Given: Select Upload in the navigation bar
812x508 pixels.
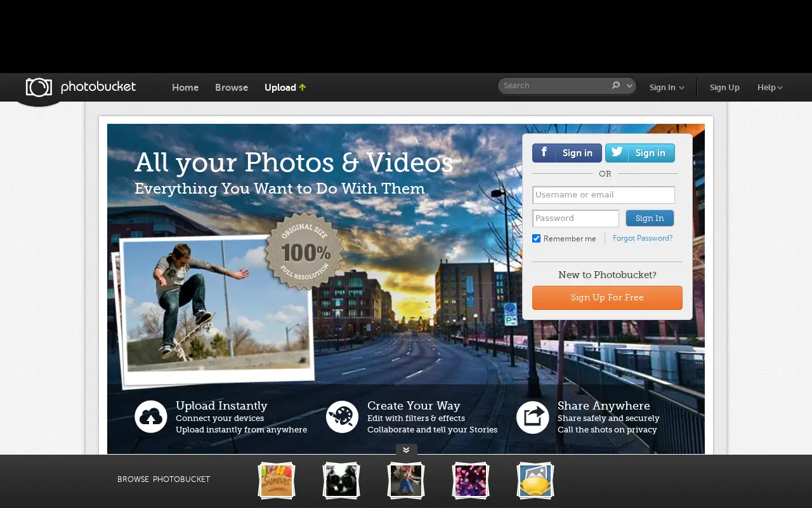Looking at the screenshot, I should [x=280, y=88].
